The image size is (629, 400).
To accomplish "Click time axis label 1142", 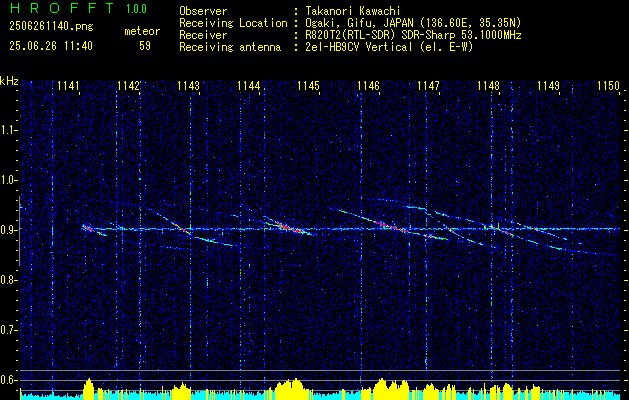I will click(x=128, y=85).
